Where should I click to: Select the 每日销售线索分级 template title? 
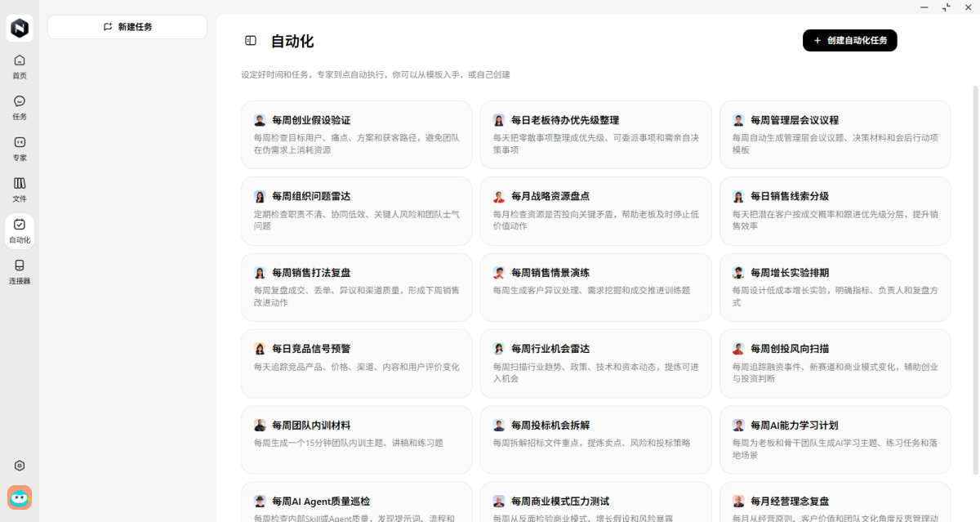pyautogui.click(x=790, y=196)
